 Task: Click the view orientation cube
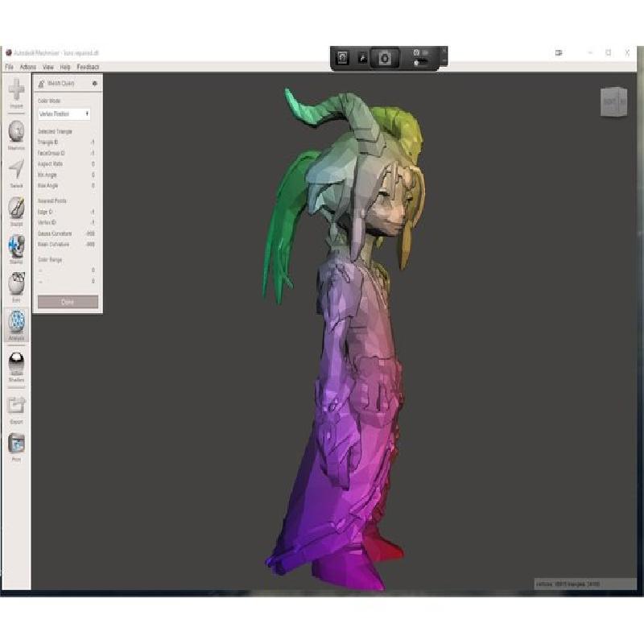613,101
